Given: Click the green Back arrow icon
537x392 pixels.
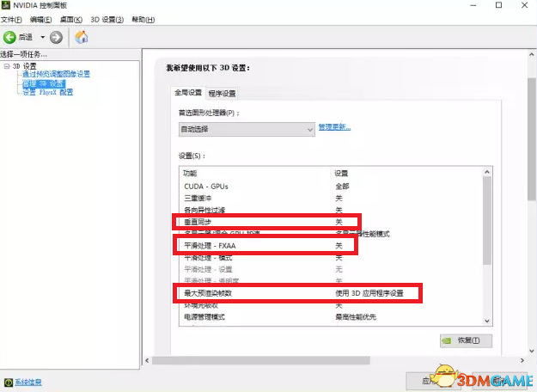Looking at the screenshot, I should [9, 37].
